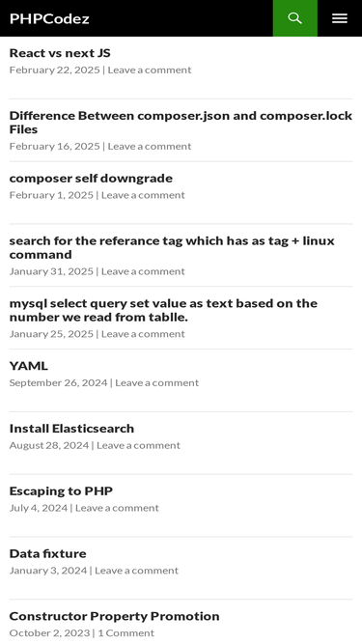This screenshot has width=362, height=644.
Task: Open the Data fixture post
Action: 47,553
